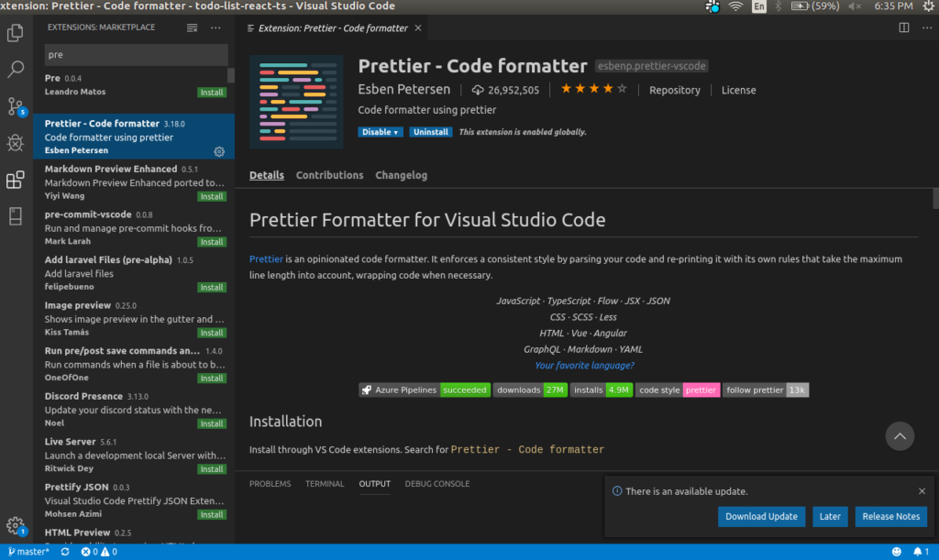Install the Discord Presence extension
This screenshot has width=939, height=560.
tap(212, 423)
